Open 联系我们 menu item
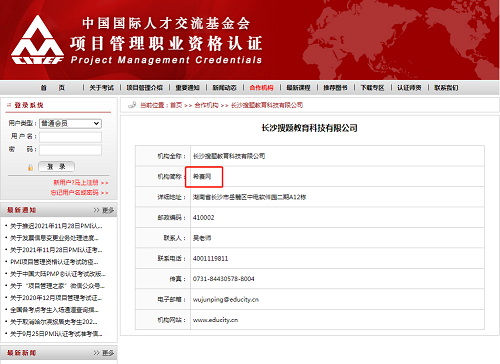 pyautogui.click(x=446, y=88)
